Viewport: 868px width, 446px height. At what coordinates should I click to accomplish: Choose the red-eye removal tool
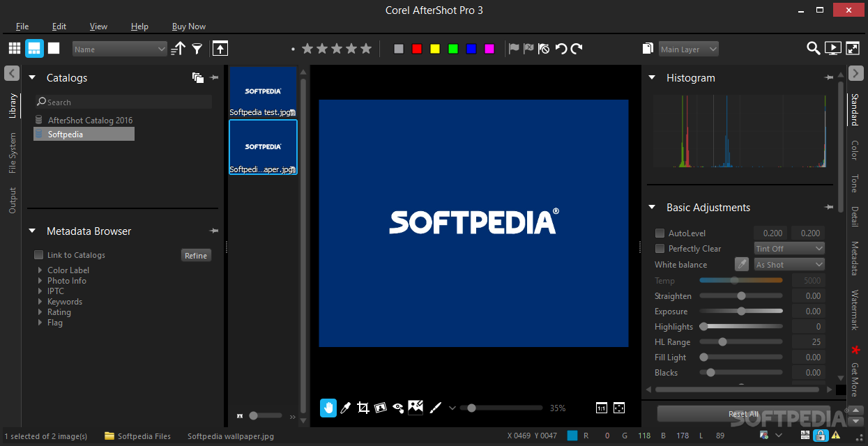tap(398, 408)
